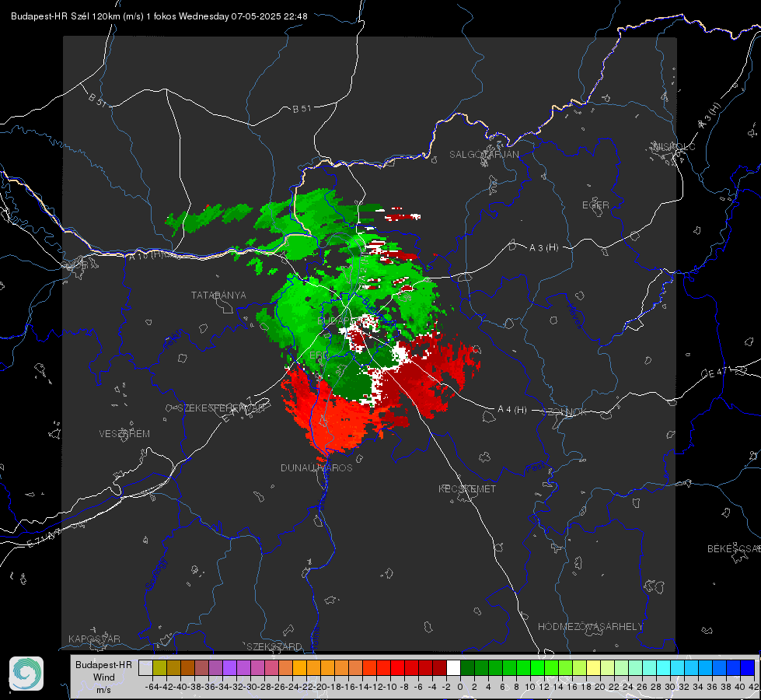Viewport: 761px width, 700px height.
Task: Click the 'A 4 (H)' road label
Action: [512, 410]
